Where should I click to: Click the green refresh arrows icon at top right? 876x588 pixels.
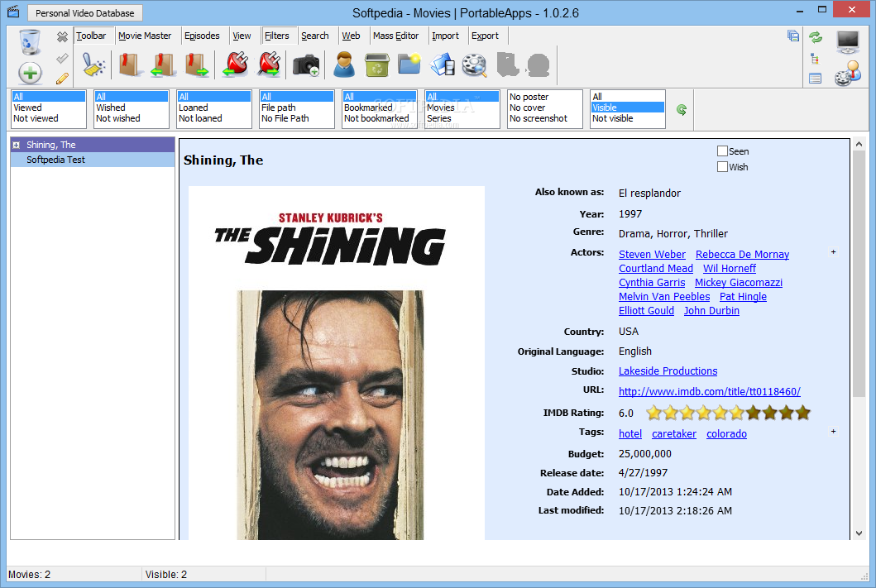816,37
